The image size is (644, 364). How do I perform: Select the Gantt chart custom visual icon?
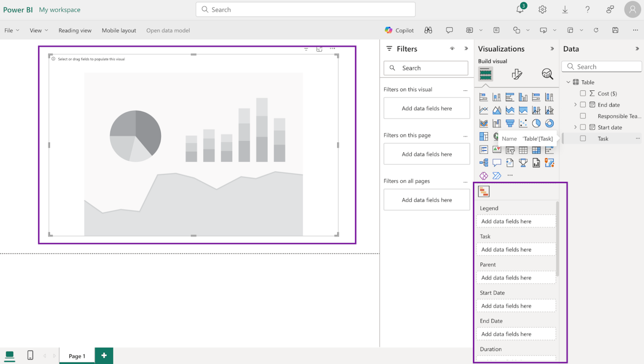pyautogui.click(x=483, y=191)
